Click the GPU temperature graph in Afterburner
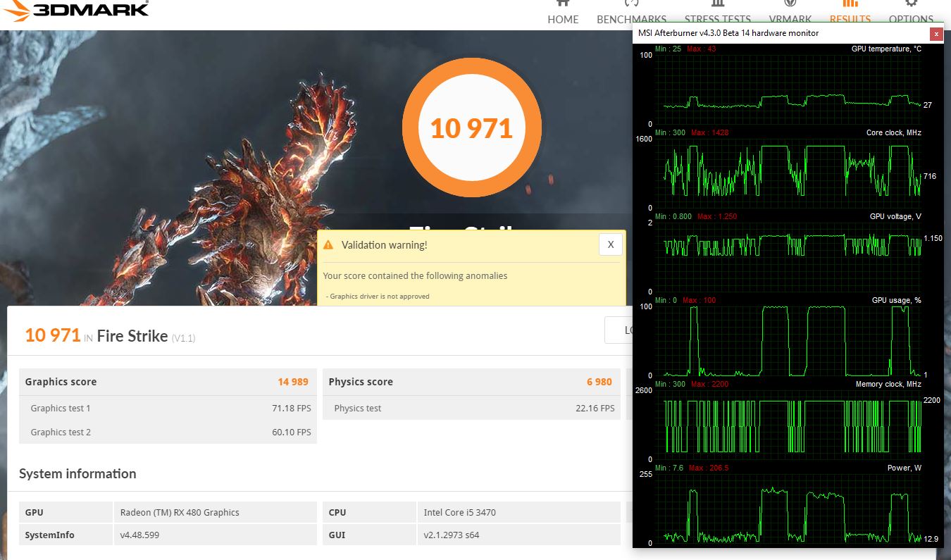The height and width of the screenshot is (560, 951). pos(788,89)
